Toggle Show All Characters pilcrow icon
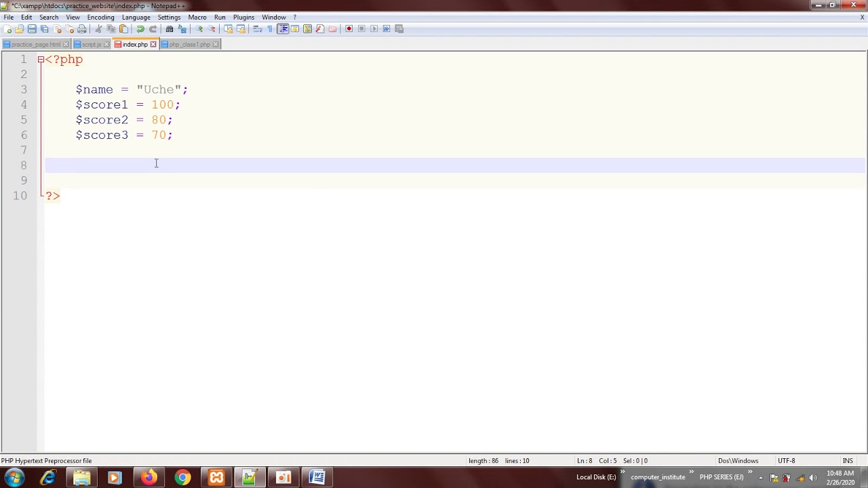The height and width of the screenshot is (488, 868). tap(270, 28)
